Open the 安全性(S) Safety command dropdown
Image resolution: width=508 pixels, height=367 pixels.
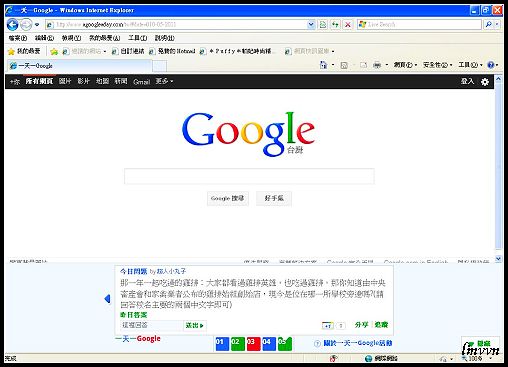pyautogui.click(x=437, y=65)
